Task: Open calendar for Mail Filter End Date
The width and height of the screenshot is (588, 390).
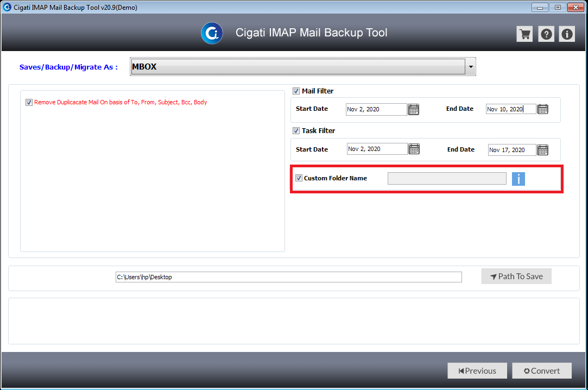Action: click(542, 109)
